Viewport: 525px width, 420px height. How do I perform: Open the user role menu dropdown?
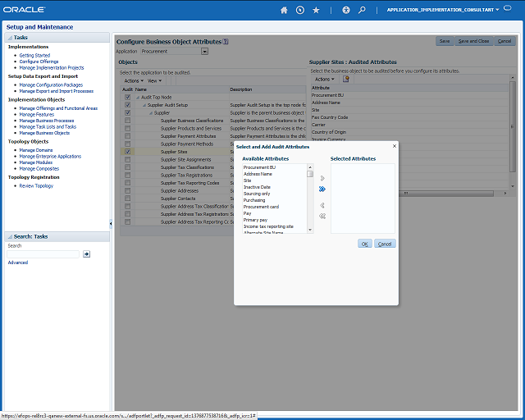pyautogui.click(x=497, y=10)
